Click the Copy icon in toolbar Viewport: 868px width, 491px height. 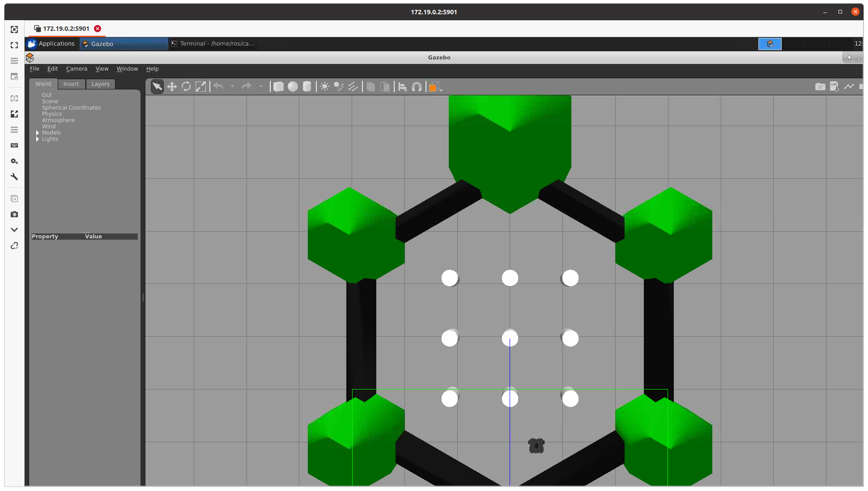[x=370, y=86]
